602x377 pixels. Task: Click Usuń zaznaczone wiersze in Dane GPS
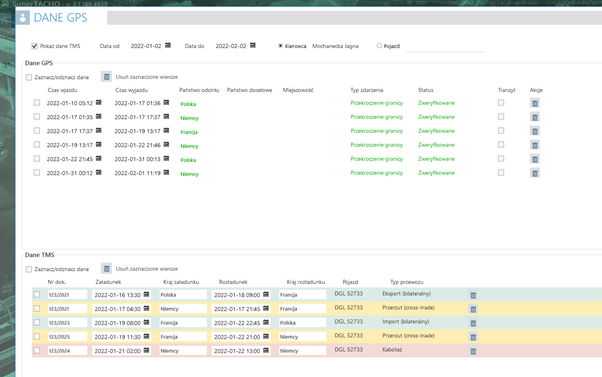tap(147, 77)
